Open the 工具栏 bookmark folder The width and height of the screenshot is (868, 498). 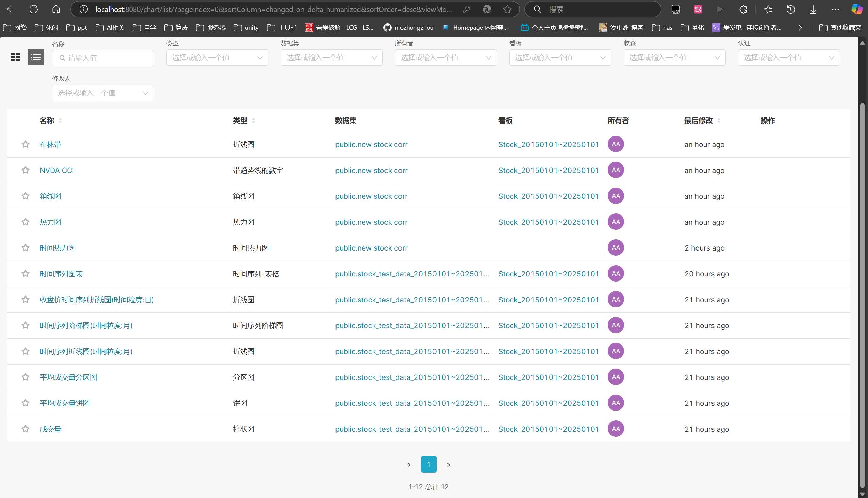tap(282, 27)
